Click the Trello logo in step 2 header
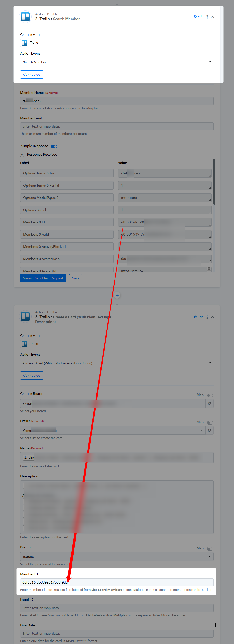The width and height of the screenshot is (234, 644). point(26,17)
